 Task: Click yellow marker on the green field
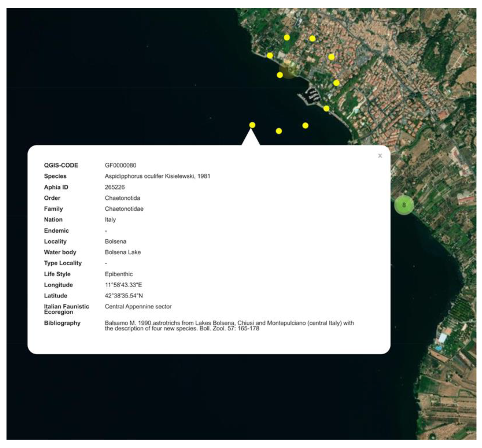tap(287, 38)
